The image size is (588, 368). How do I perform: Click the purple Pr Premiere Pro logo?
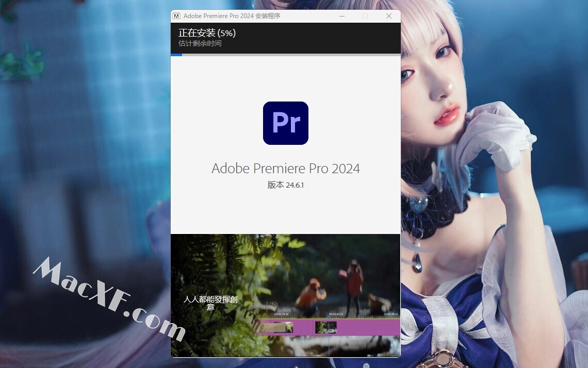point(286,123)
